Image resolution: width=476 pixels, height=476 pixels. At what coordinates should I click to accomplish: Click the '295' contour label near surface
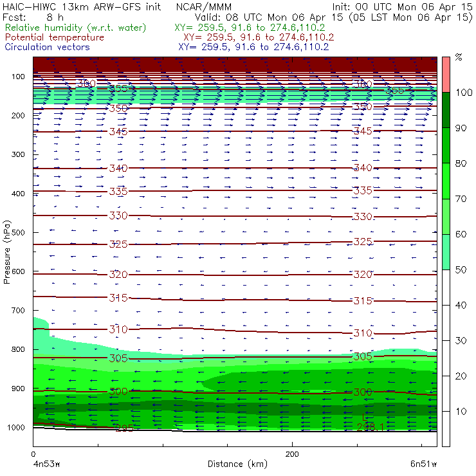pos(124,428)
